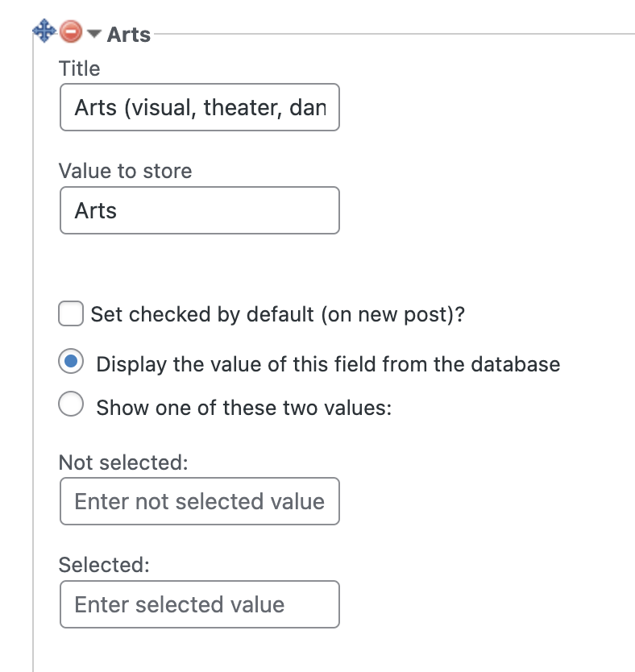
Task: Select the 'Display the value' radio button
Action: pyautogui.click(x=71, y=361)
